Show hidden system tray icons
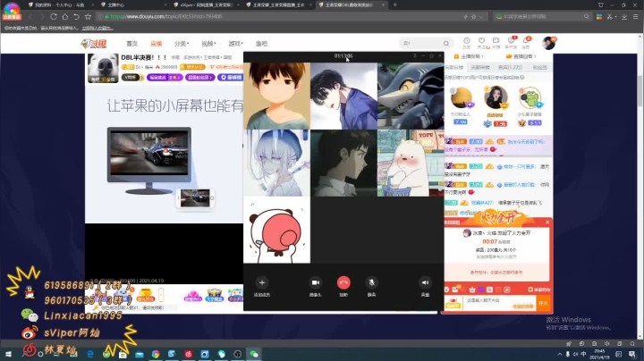644x361 pixels. [x=559, y=354]
